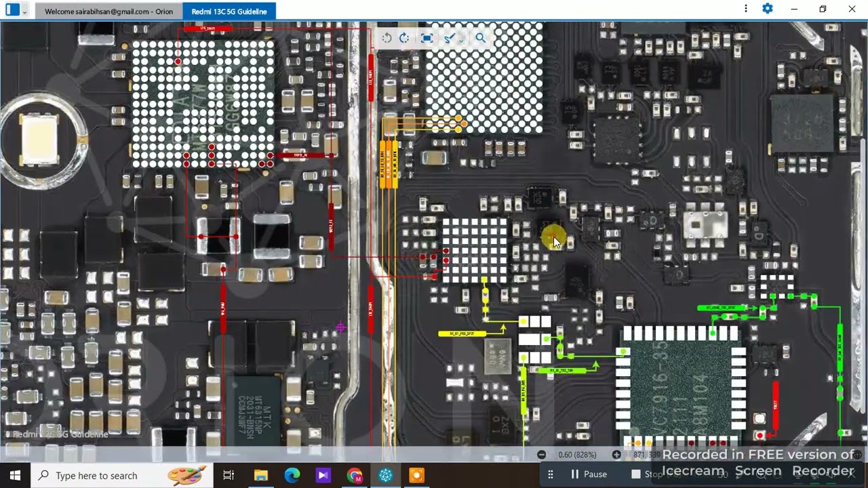
Task: Open File Explorer from the taskbar
Action: [x=260, y=475]
